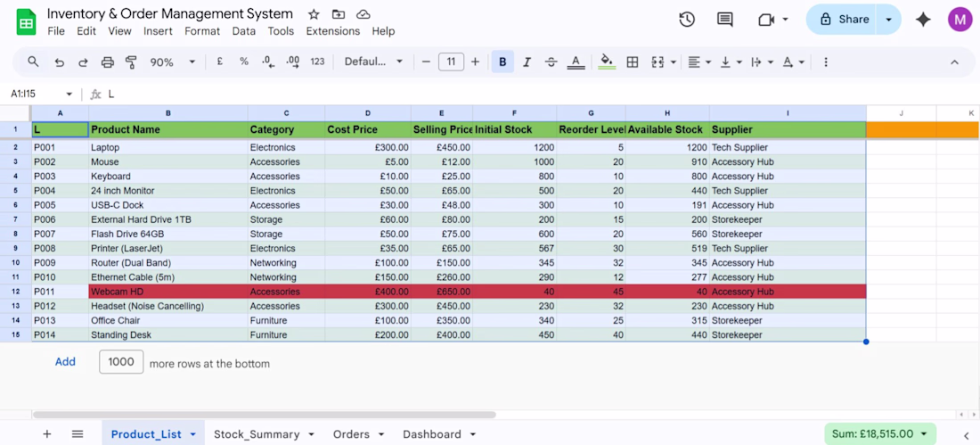Click the rows count input field

coord(121,362)
